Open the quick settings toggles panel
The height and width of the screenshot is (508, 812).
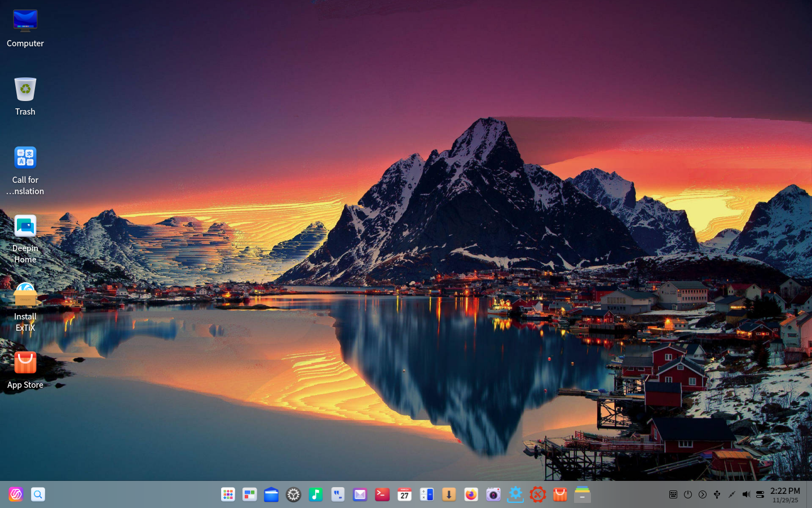(x=760, y=494)
